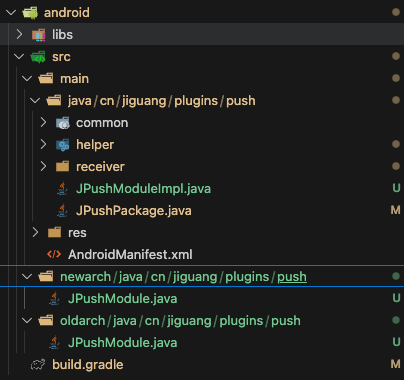This screenshot has width=404, height=380.
Task: Collapse the newarch folder chevron
Action: pos(27,277)
